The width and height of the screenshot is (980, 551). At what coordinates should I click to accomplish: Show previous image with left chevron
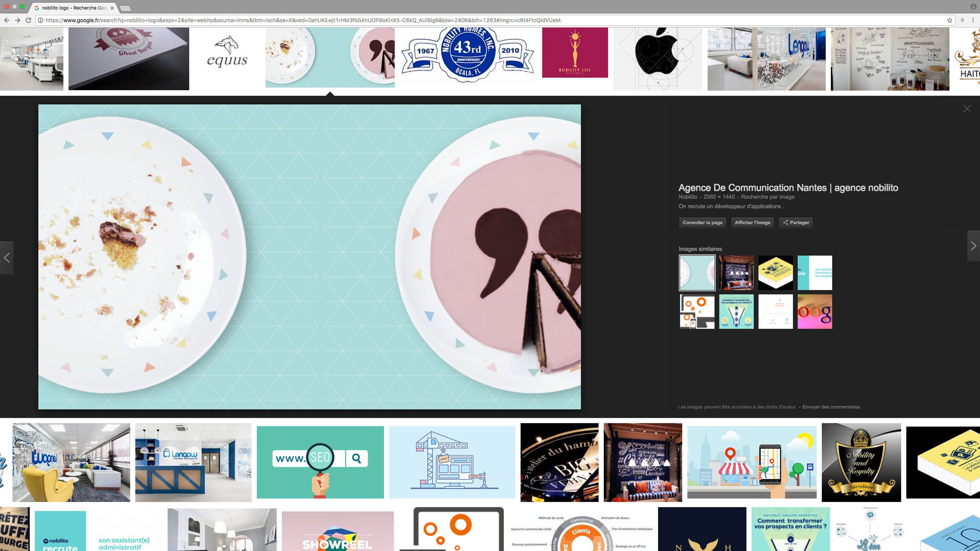[x=7, y=258]
